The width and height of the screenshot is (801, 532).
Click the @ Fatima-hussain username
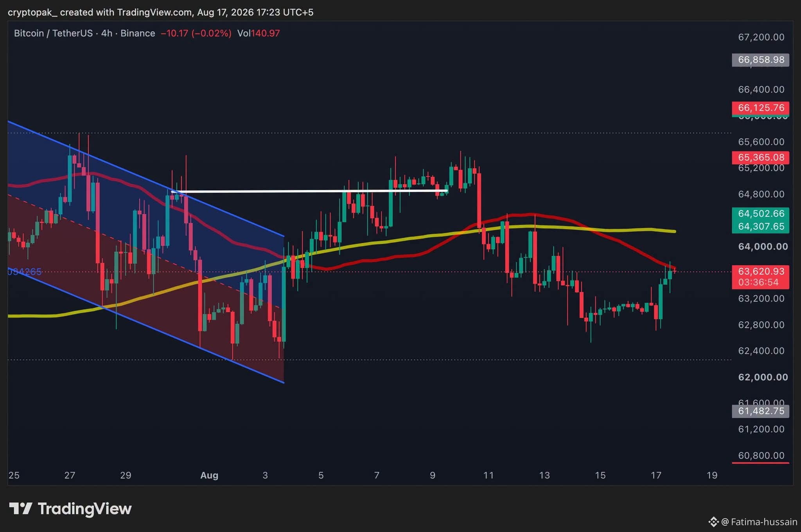[759, 522]
